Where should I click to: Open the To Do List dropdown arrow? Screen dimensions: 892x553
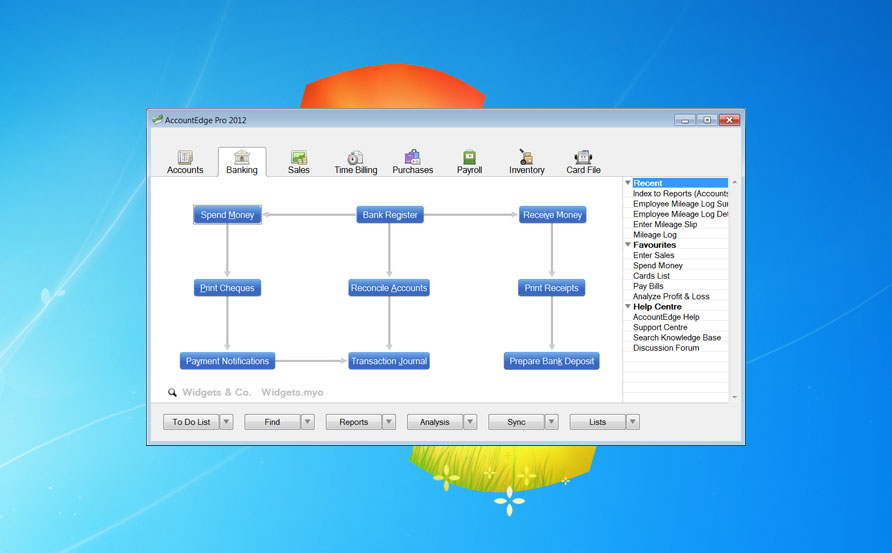pyautogui.click(x=226, y=422)
